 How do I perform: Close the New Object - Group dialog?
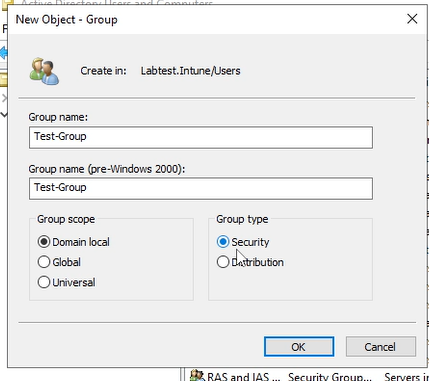[x=412, y=19]
